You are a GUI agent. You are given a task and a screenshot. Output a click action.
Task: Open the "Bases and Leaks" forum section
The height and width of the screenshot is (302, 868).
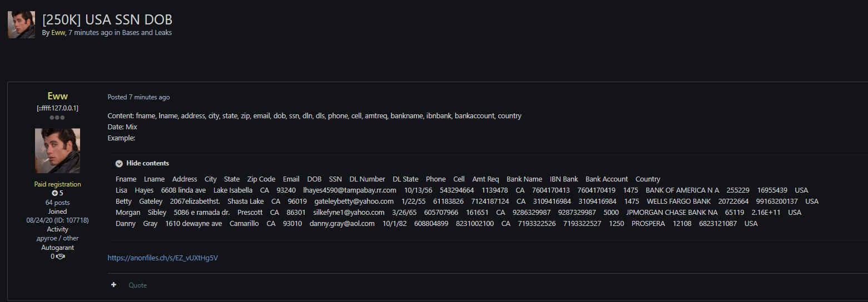(x=147, y=33)
